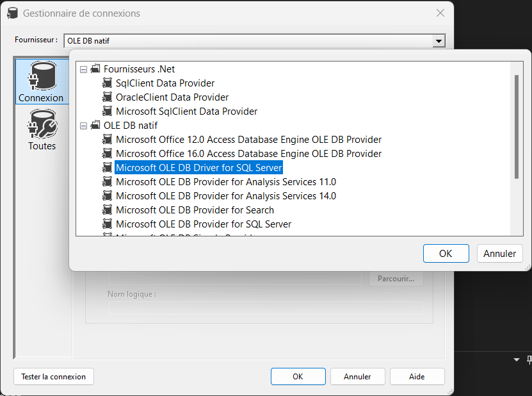Click the pin icon in the dark panel
Viewport: 532px width, 396px height.
click(x=529, y=359)
